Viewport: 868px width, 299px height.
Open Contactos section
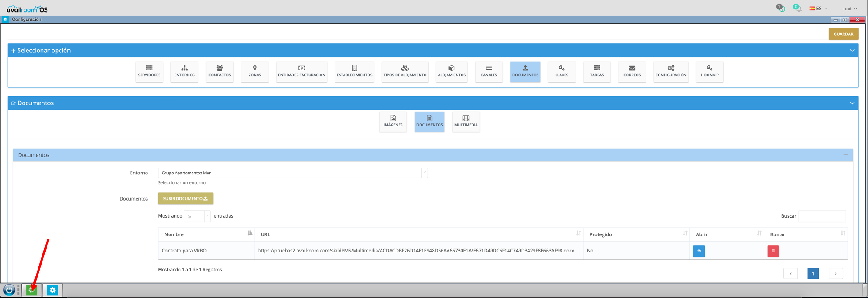tap(220, 72)
